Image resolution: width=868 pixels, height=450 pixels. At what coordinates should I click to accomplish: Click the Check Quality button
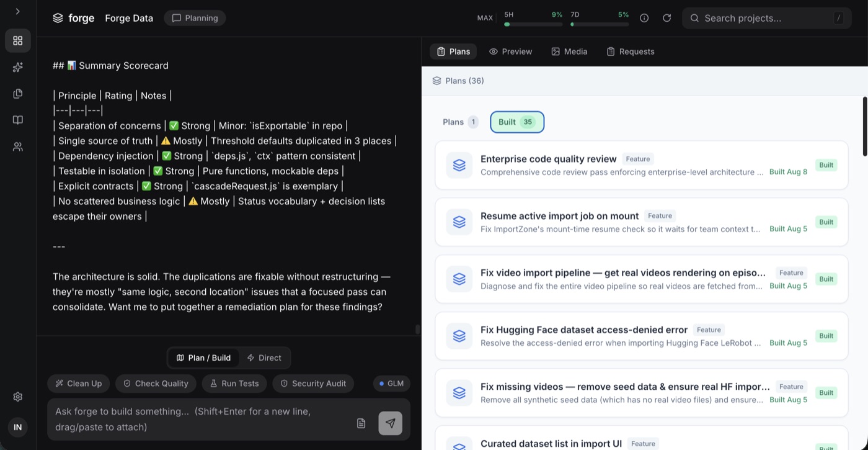tap(156, 384)
